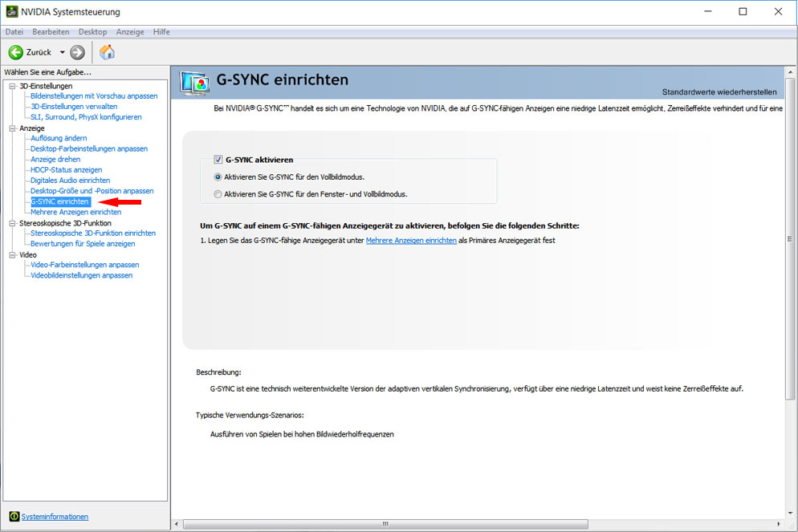This screenshot has width=798, height=532.
Task: Click the Typische Verwendungs-Szenarios: heading
Action: point(250,416)
